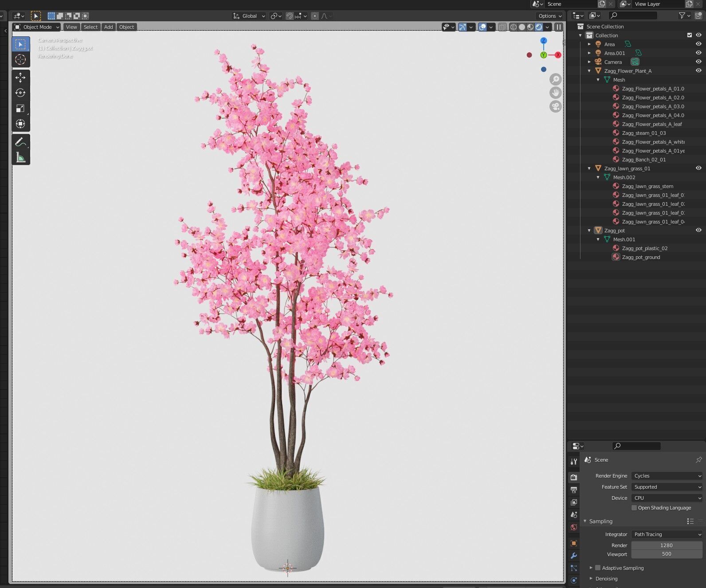
Task: Click the X axis on navigation gizmo
Action: (x=558, y=55)
